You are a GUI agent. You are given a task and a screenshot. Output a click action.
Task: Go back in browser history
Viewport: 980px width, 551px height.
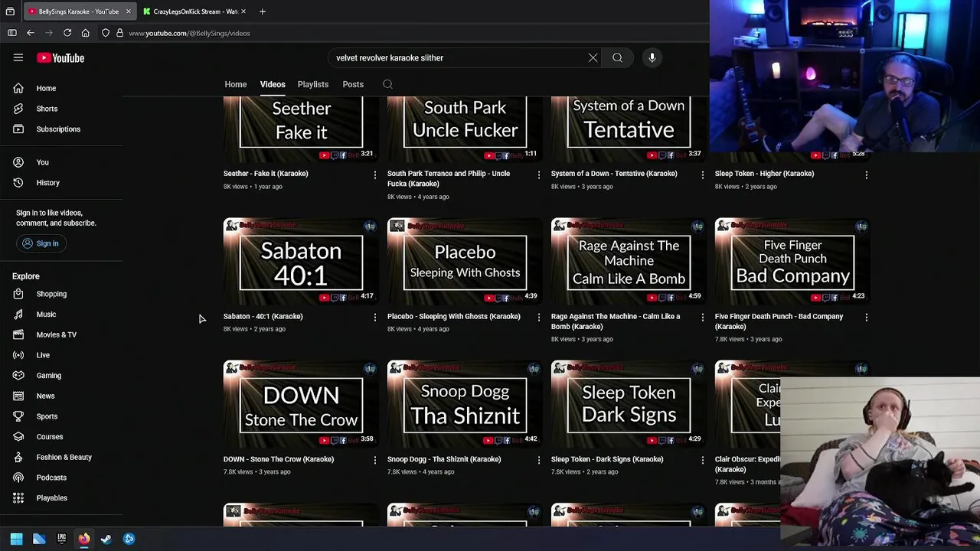(31, 33)
